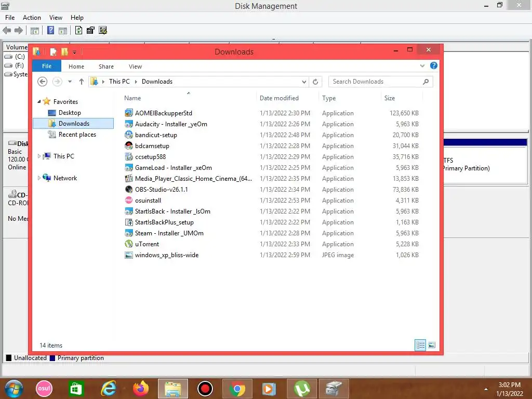Image resolution: width=532 pixels, height=399 pixels.
Task: Click the osuinstall pink icon
Action: coord(129,200)
